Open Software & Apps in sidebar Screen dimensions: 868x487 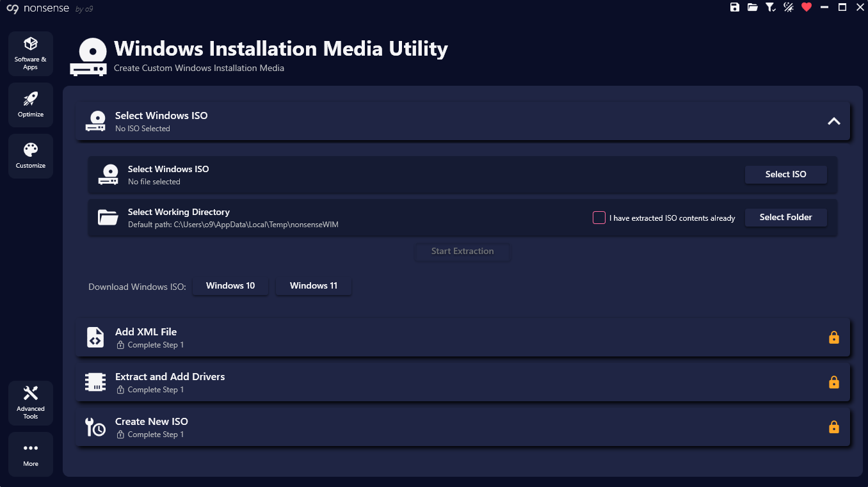pos(31,54)
